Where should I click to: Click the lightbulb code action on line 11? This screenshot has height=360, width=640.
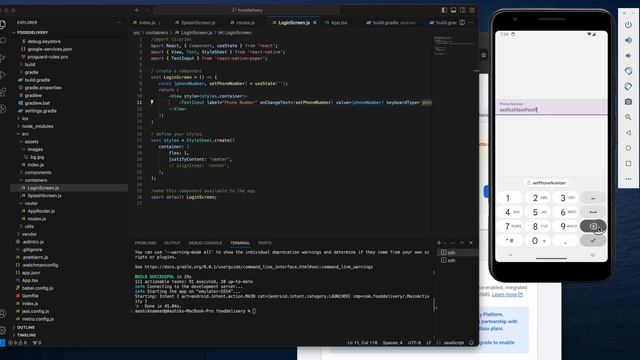(152, 102)
